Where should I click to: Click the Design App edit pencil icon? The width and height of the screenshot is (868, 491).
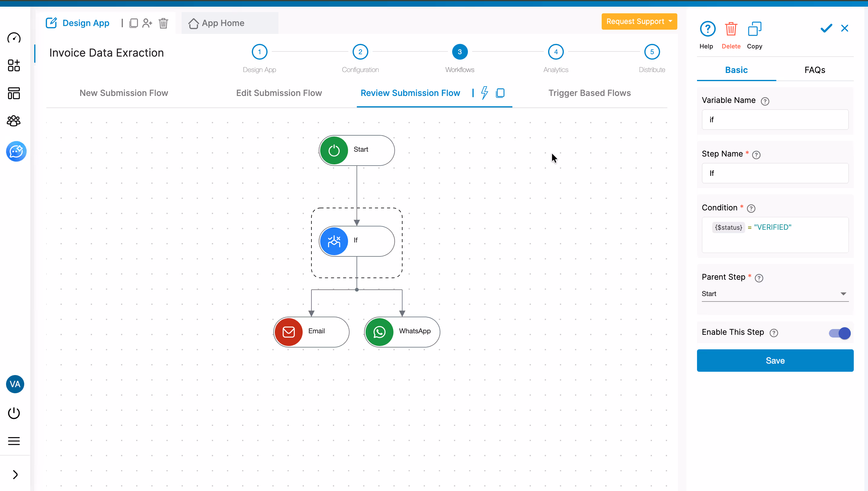[x=51, y=23]
